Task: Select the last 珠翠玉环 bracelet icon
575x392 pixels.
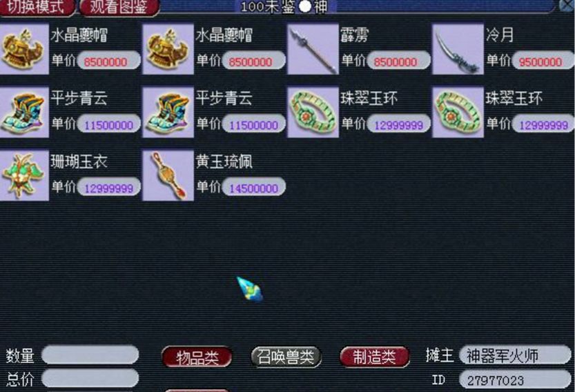Action: click(458, 112)
